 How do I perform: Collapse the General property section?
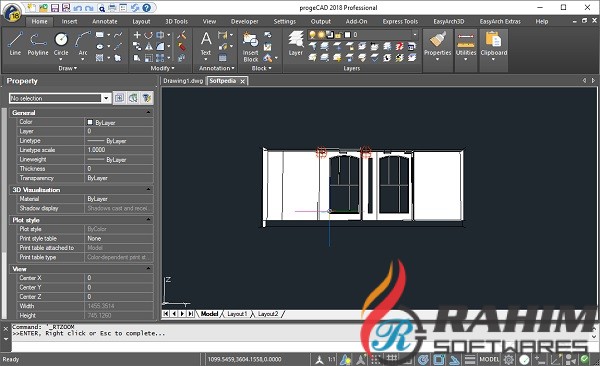tap(148, 113)
